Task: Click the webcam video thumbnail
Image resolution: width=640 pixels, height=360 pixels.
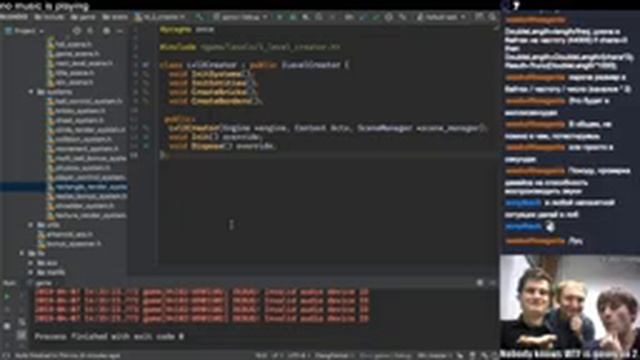Action: click(570, 307)
